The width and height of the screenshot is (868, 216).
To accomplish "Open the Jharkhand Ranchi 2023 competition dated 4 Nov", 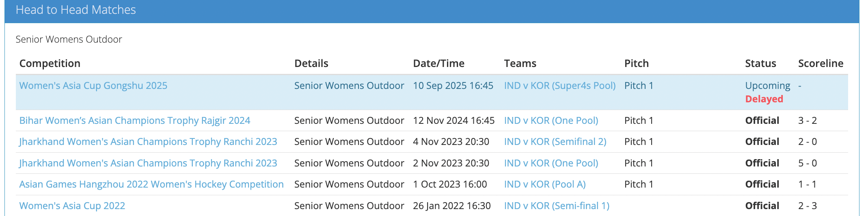I will tap(148, 142).
